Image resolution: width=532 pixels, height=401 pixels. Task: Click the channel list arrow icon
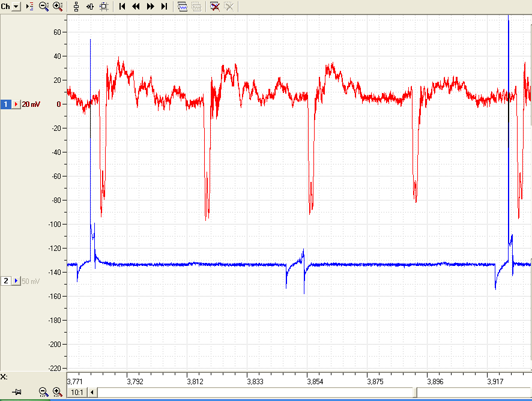pos(30,7)
